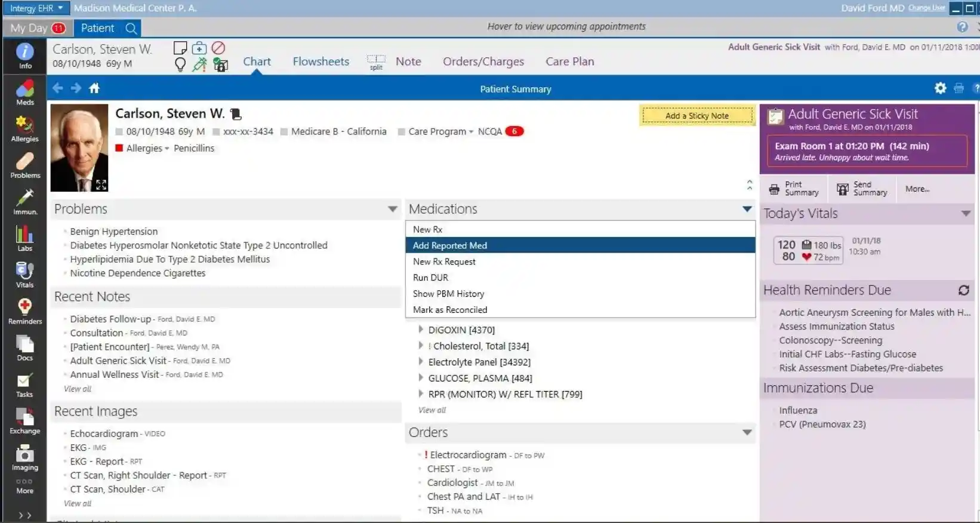The width and height of the screenshot is (980, 523).
Task: Click the Exam Room 1 appointment box
Action: click(x=867, y=151)
